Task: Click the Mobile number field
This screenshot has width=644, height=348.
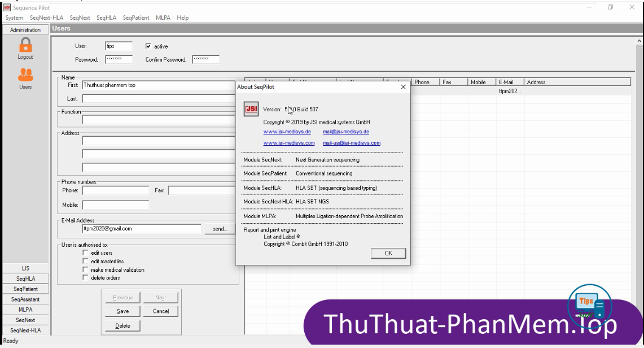Action: 115,205
